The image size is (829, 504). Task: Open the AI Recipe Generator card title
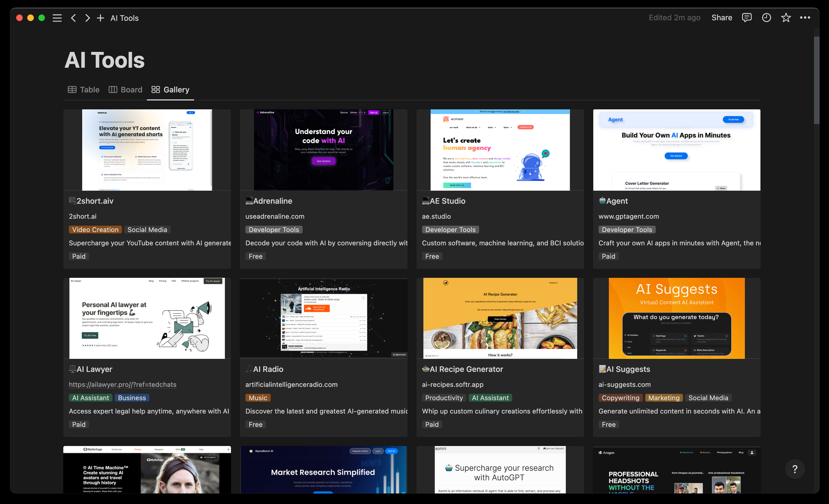coord(466,369)
